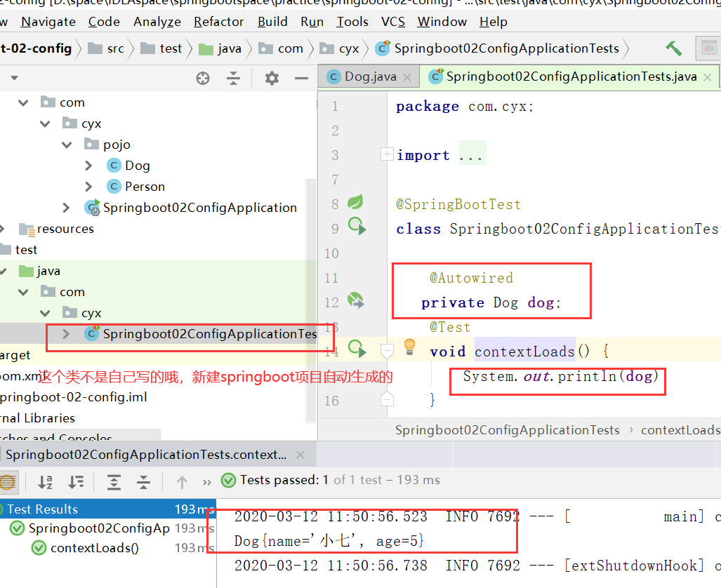Viewport: 721px width, 588px height.
Task: Open the Build menu
Action: (x=272, y=22)
